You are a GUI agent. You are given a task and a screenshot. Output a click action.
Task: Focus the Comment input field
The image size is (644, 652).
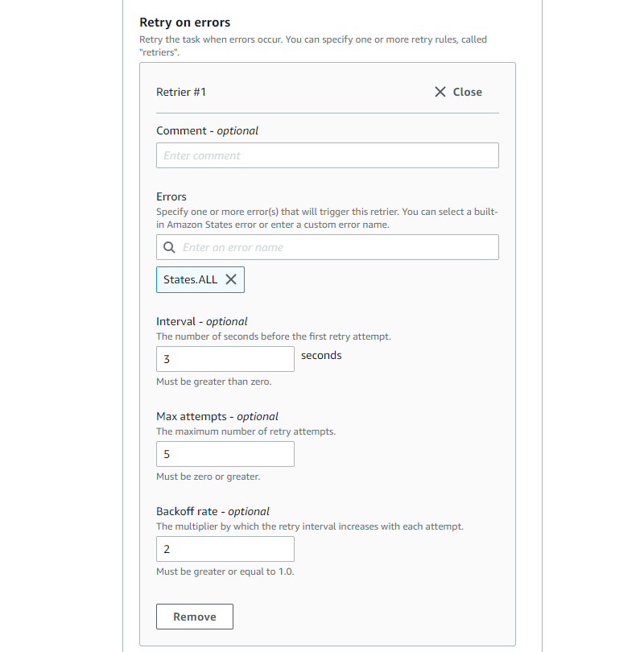click(x=327, y=155)
